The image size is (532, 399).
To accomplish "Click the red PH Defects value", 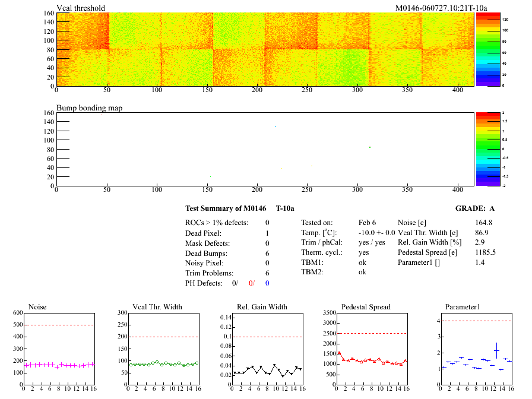I will (252, 283).
